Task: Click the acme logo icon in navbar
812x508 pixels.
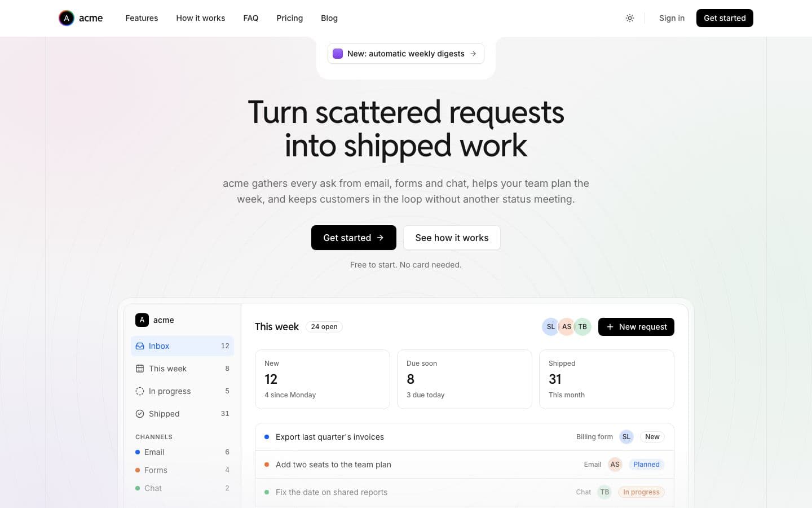Action: click(67, 18)
